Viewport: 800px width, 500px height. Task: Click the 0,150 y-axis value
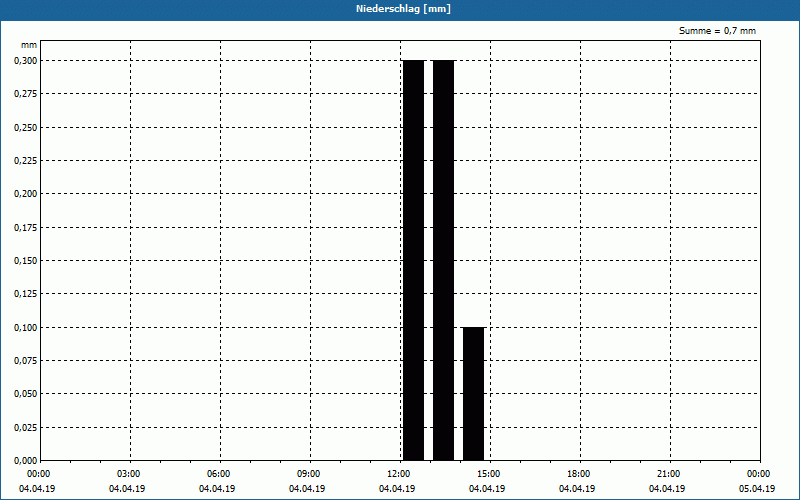pos(26,261)
